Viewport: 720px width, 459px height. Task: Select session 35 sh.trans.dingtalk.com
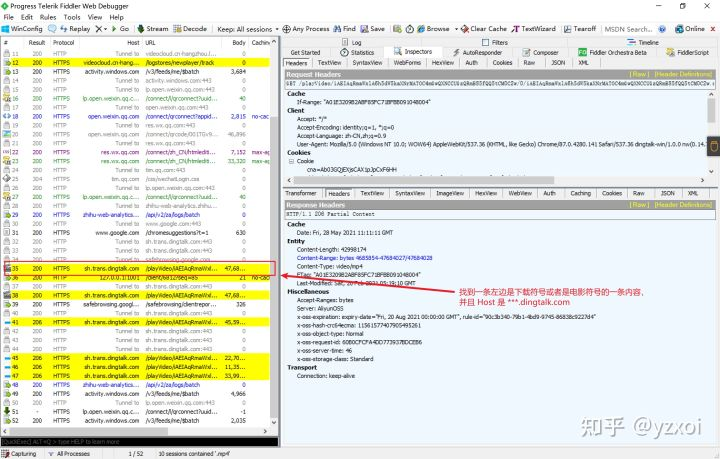(x=137, y=269)
